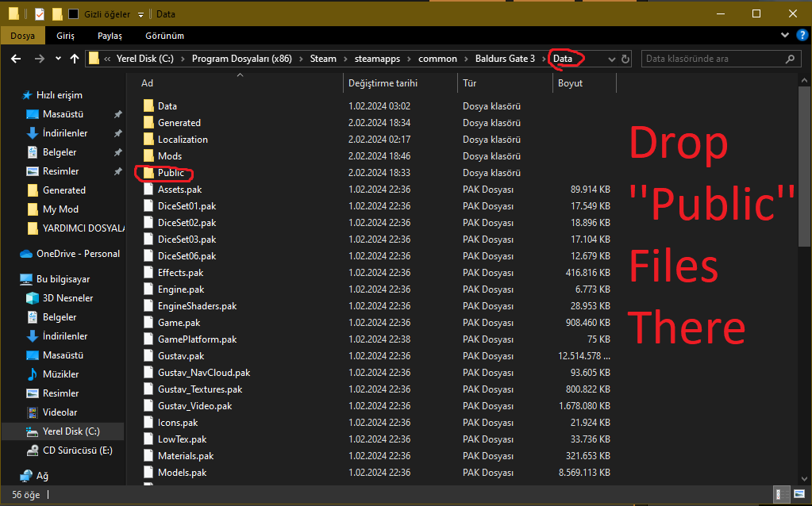Switch to large icons view in status bar

(x=799, y=494)
